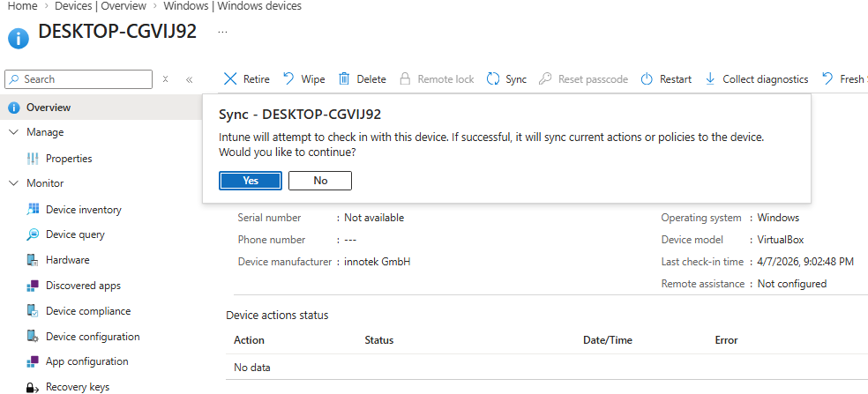Collapse the Manage section chevron
The image size is (868, 394).
(x=13, y=132)
